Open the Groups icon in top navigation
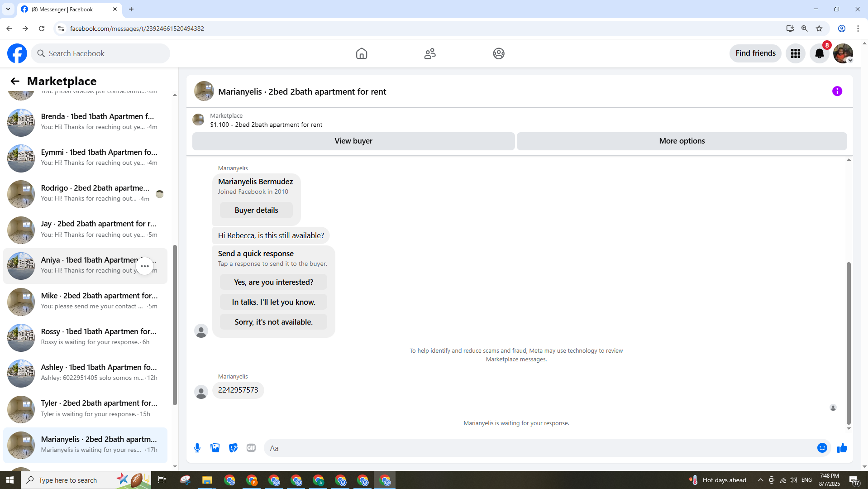 tap(499, 53)
